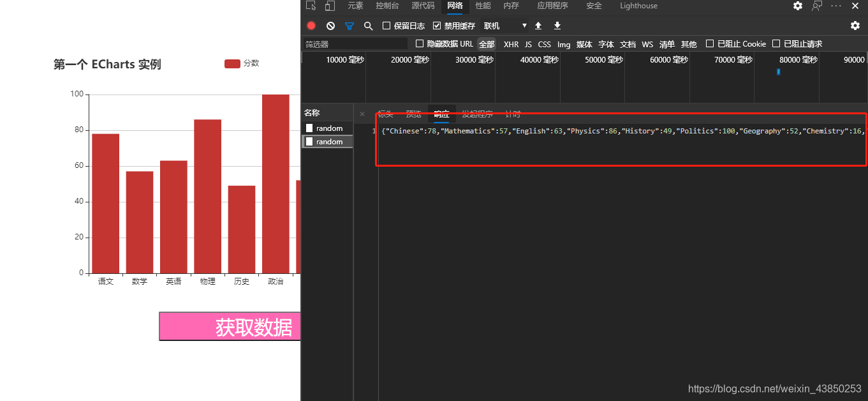
Task: Filter requests by JS
Action: point(528,44)
